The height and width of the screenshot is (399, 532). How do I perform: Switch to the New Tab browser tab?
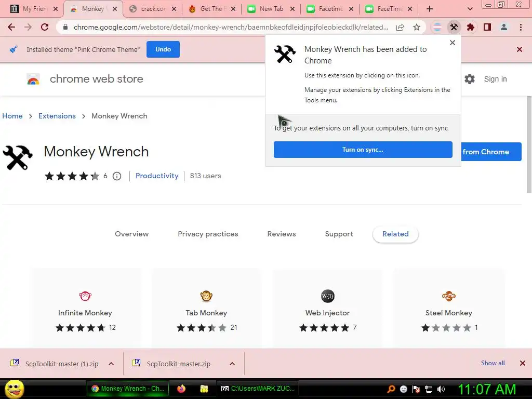(270, 9)
